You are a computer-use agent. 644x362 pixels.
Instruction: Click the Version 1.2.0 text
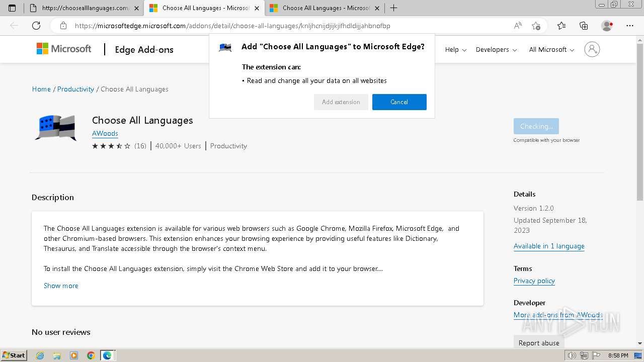pyautogui.click(x=534, y=208)
